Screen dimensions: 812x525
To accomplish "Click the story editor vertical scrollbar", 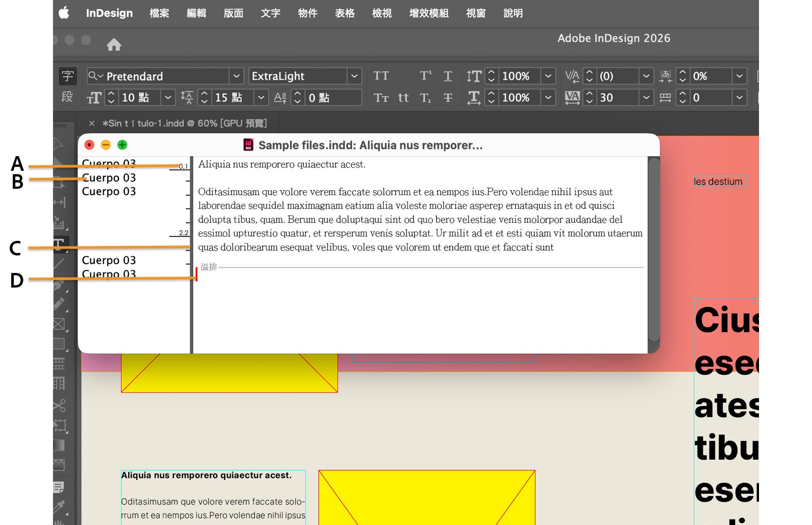I will click(x=654, y=249).
